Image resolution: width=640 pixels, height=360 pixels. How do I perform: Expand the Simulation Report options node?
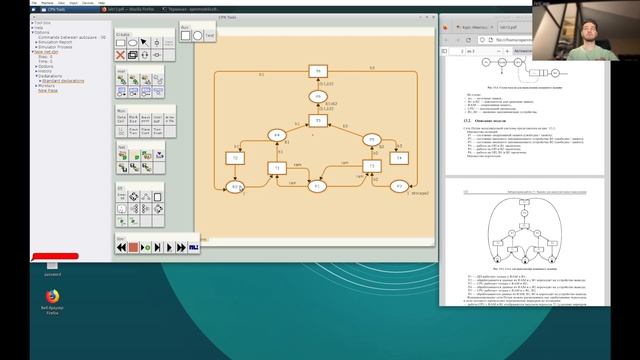point(36,42)
